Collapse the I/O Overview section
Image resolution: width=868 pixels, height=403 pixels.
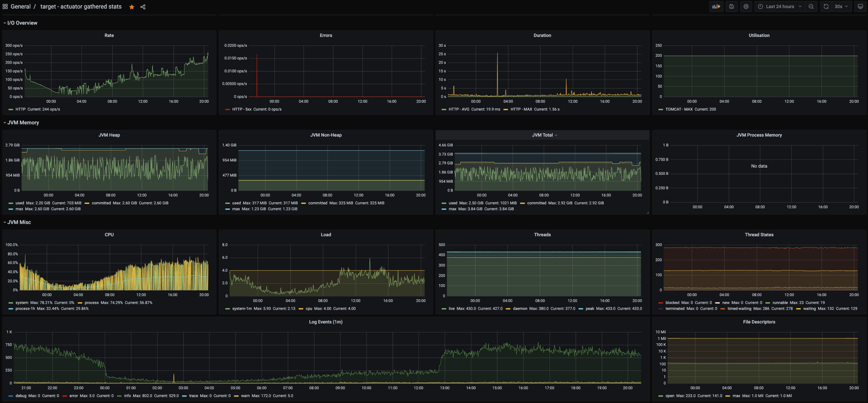pos(4,23)
